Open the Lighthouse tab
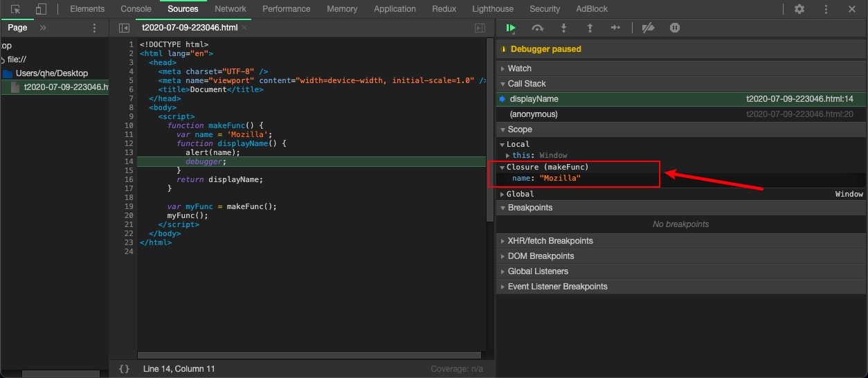The width and height of the screenshot is (868, 378). click(x=493, y=9)
